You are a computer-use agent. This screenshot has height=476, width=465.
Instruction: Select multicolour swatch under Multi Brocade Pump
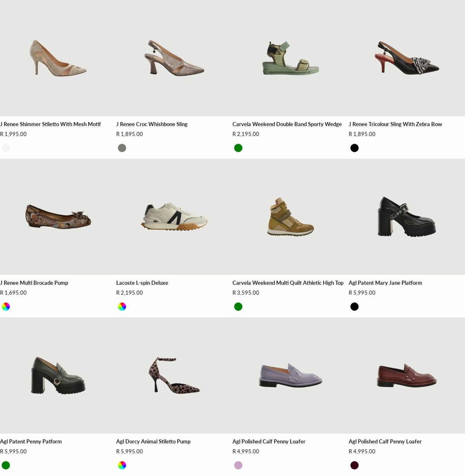click(x=6, y=307)
